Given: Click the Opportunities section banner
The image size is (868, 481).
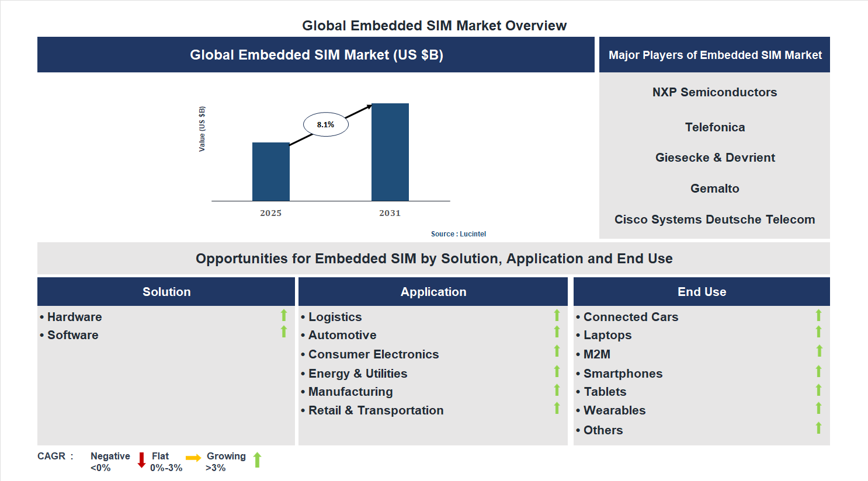Looking at the screenshot, I should (x=433, y=258).
